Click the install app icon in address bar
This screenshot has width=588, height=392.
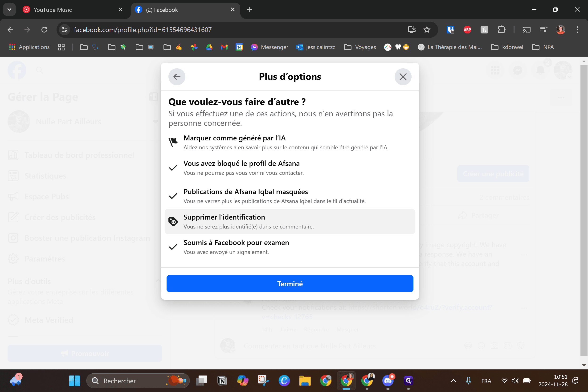tap(412, 30)
